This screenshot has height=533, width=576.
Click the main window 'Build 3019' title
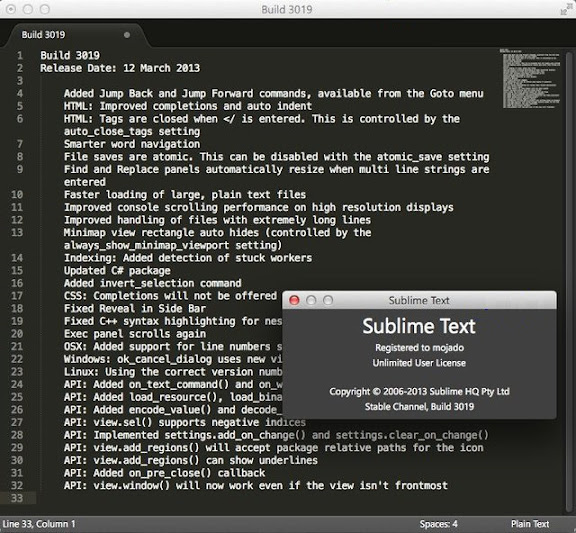click(287, 10)
